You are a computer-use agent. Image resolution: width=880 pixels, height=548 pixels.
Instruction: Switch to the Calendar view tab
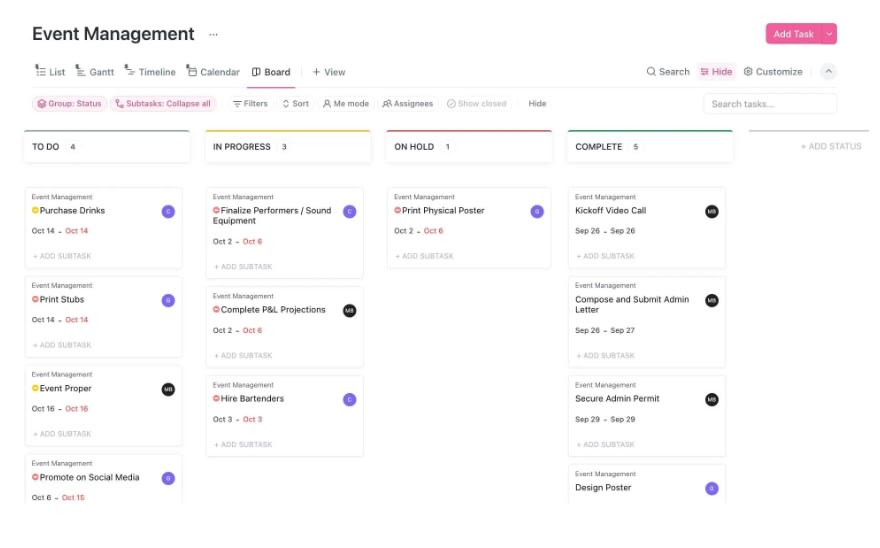coord(213,72)
